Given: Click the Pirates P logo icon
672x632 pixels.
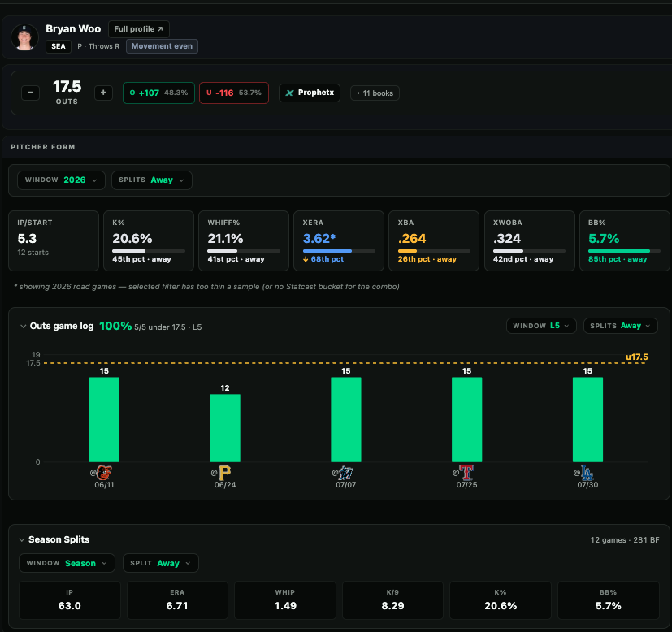Looking at the screenshot, I should [225, 473].
